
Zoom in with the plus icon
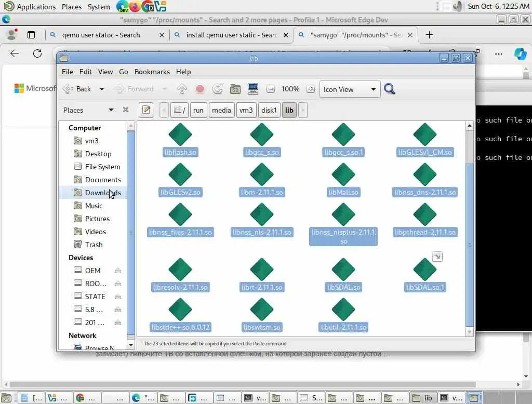coord(310,89)
